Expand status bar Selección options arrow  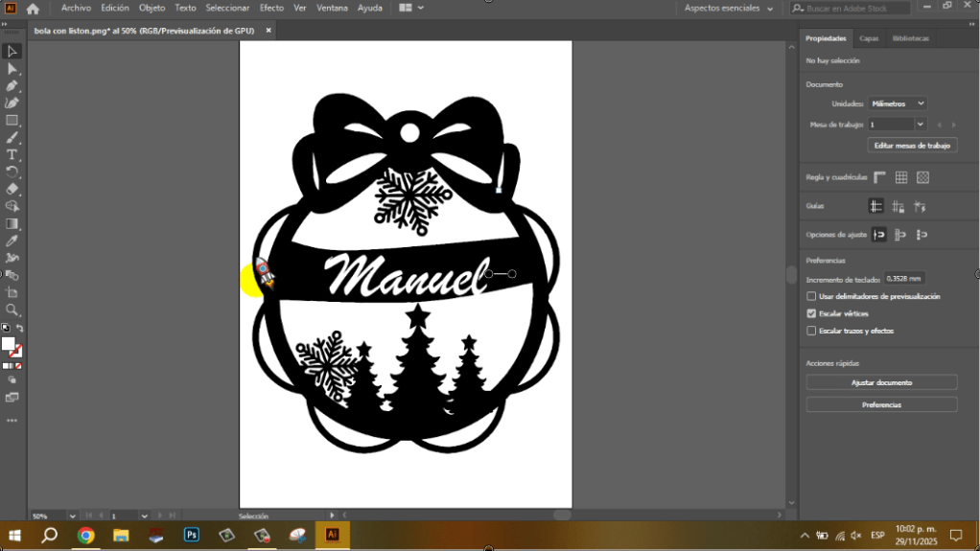332,516
